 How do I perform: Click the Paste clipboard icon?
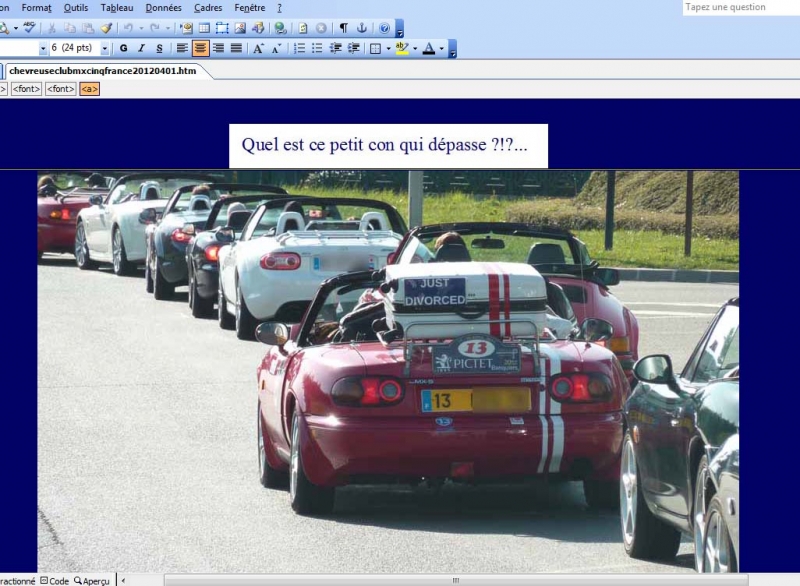point(88,28)
